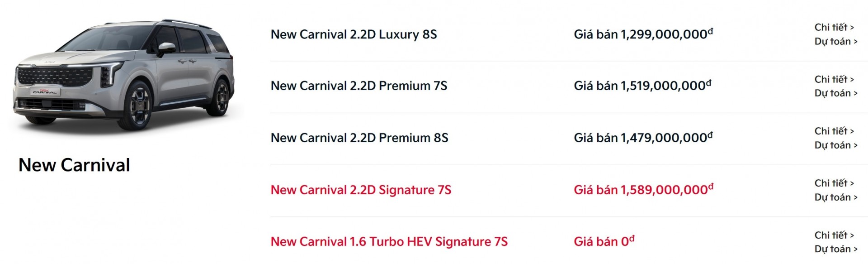The height and width of the screenshot is (264, 868).
Task: Click the New Carnival model heading
Action: pyautogui.click(x=74, y=165)
